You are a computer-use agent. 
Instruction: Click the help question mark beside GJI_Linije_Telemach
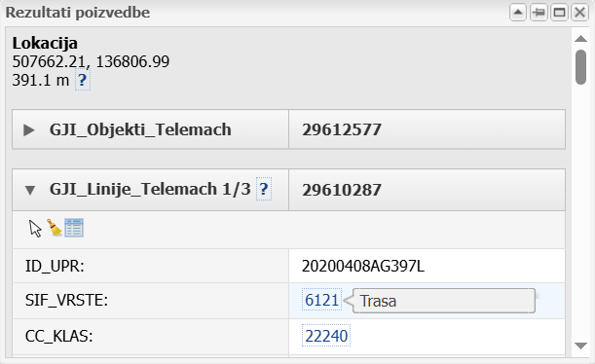pos(264,189)
